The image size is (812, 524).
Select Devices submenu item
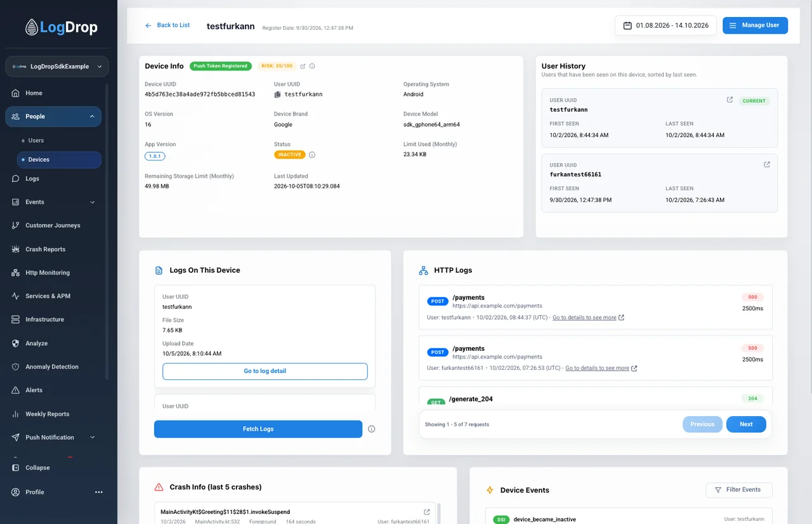click(x=59, y=160)
